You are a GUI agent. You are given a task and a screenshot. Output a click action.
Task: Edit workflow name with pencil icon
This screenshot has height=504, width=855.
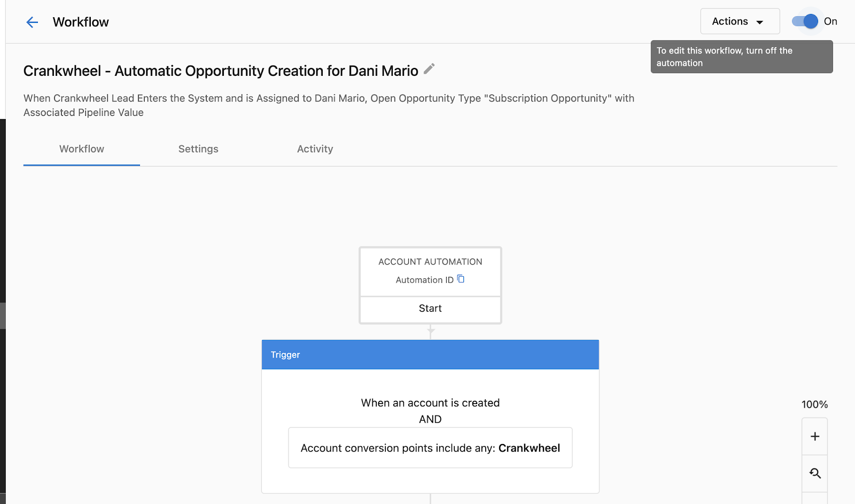(x=429, y=69)
